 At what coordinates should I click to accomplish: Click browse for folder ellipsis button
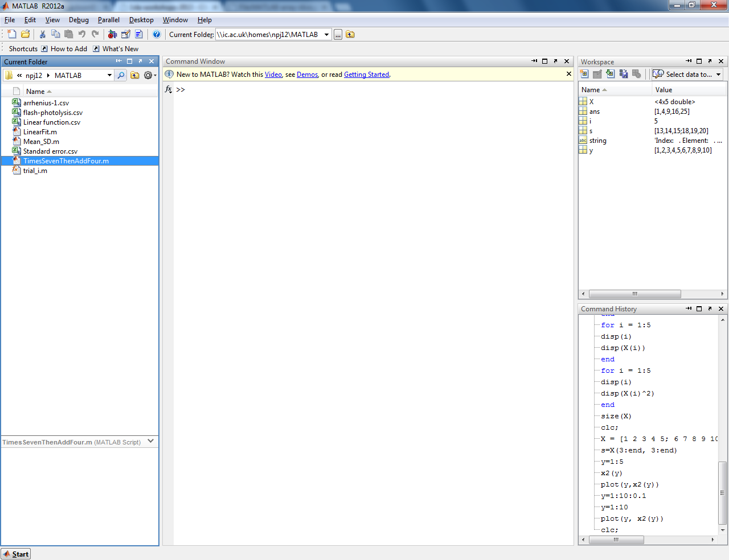point(338,35)
